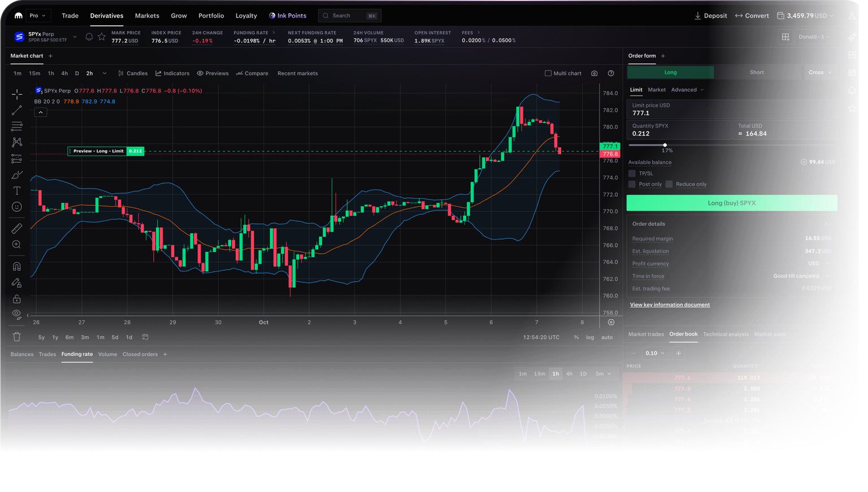Take a chart snapshot with the camera icon

coord(594,73)
